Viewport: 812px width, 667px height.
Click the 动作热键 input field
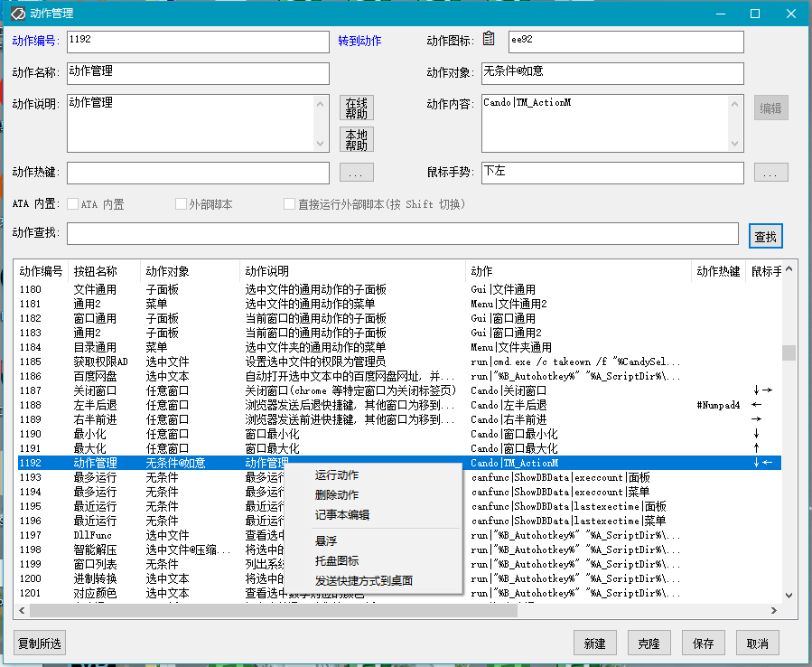[x=198, y=174]
